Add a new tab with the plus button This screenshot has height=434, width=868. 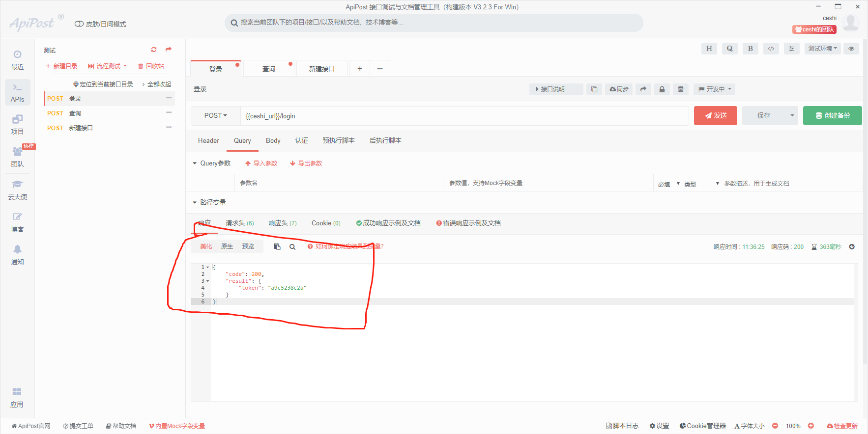click(360, 69)
